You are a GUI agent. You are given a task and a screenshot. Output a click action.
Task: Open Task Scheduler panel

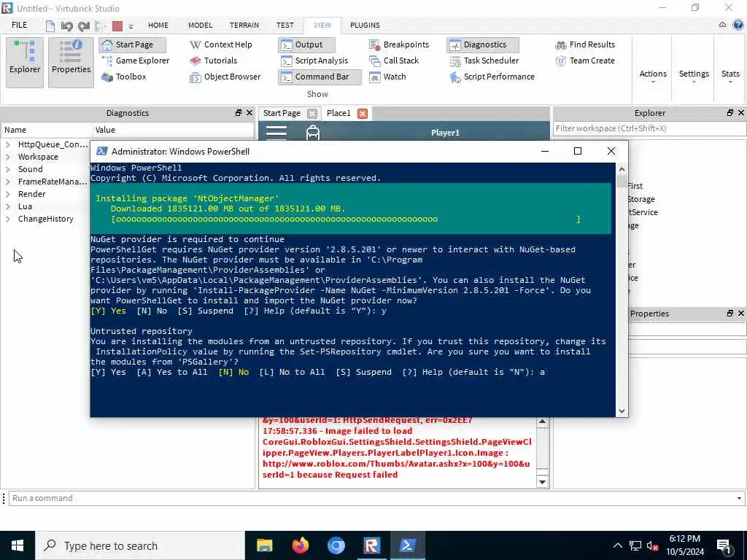click(x=484, y=61)
